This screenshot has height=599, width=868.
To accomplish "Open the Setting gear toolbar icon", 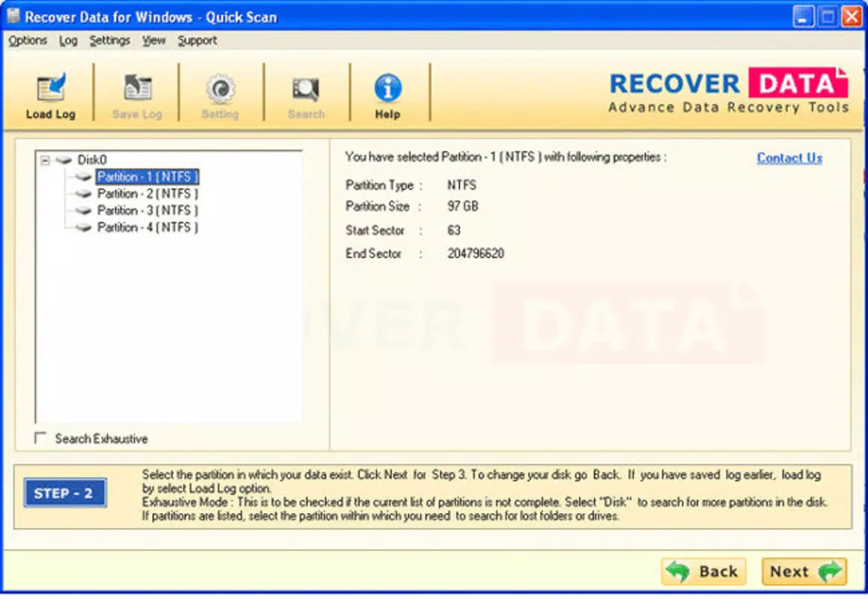I will click(x=220, y=88).
